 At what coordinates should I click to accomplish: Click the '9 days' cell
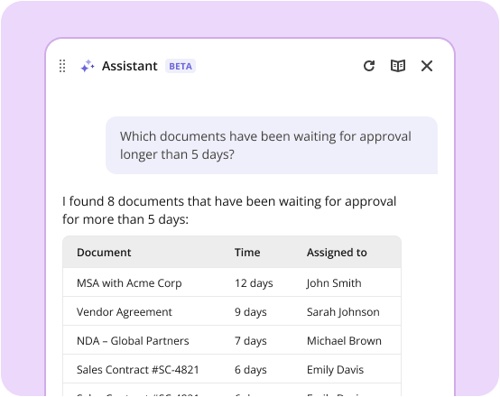click(x=251, y=312)
